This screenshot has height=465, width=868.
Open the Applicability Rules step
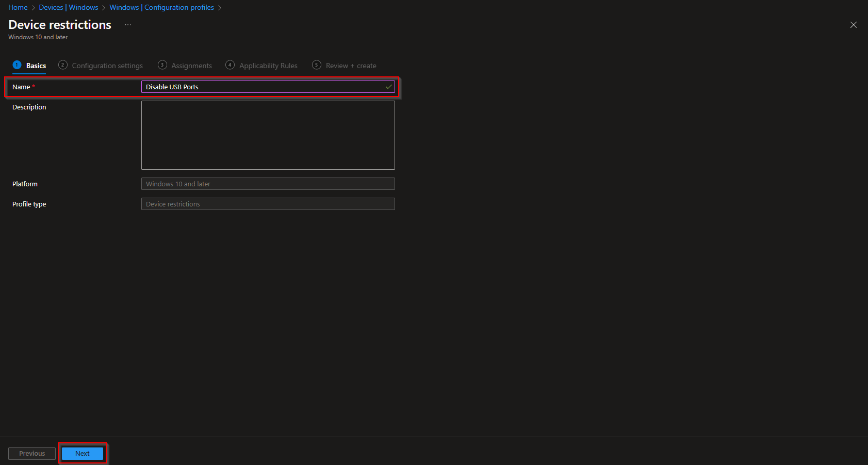[268, 65]
